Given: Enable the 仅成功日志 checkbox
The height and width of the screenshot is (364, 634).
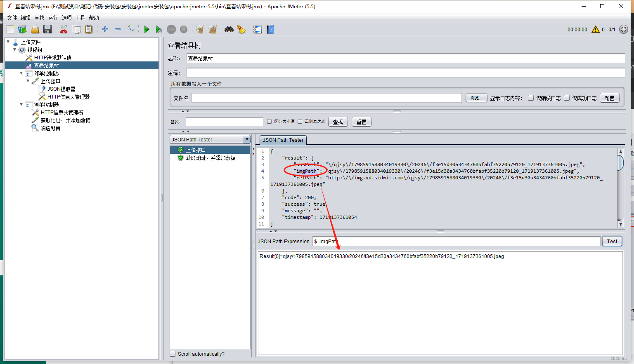Looking at the screenshot, I should pyautogui.click(x=566, y=98).
